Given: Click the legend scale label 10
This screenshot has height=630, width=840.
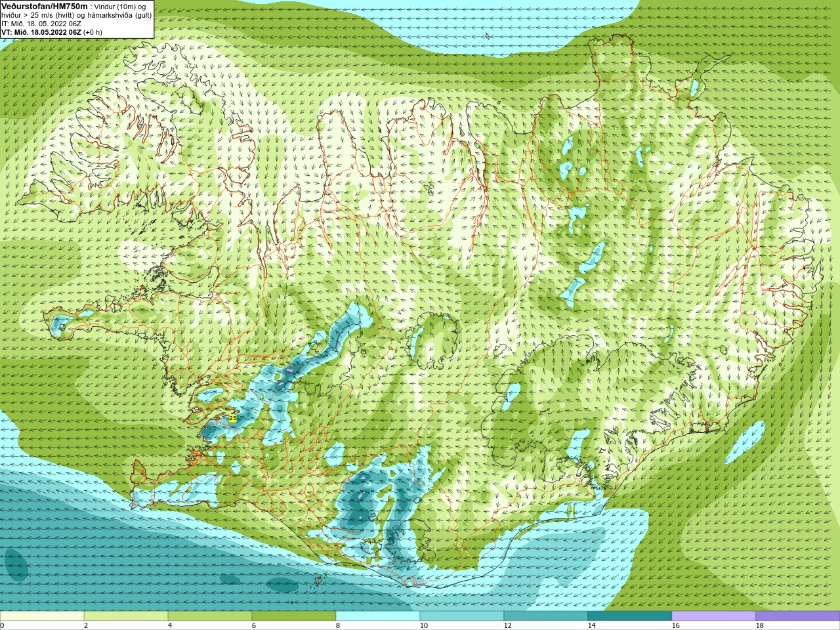Looking at the screenshot, I should coord(423,625).
